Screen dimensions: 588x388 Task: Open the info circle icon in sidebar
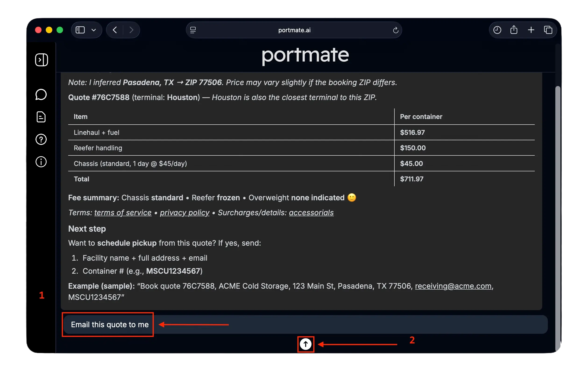41,162
